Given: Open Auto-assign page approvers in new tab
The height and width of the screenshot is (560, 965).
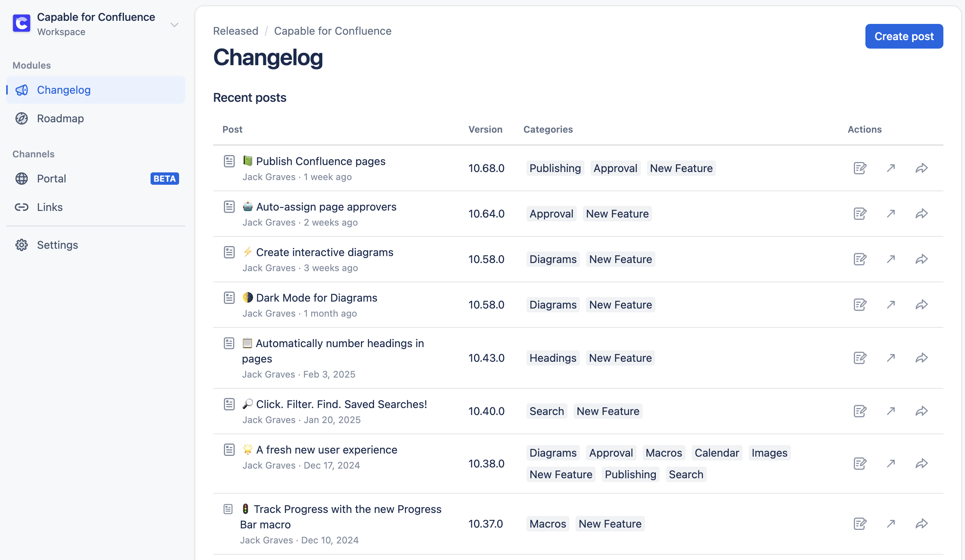Looking at the screenshot, I should pos(891,214).
